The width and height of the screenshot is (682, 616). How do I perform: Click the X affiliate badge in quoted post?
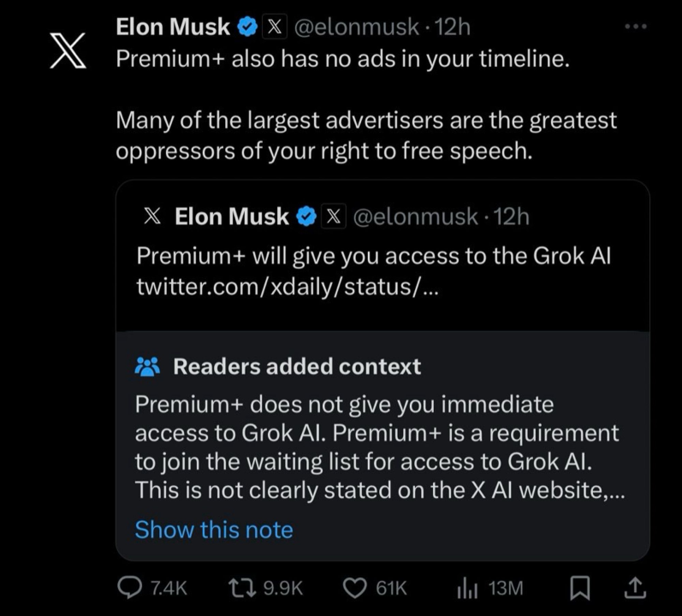pos(332,217)
